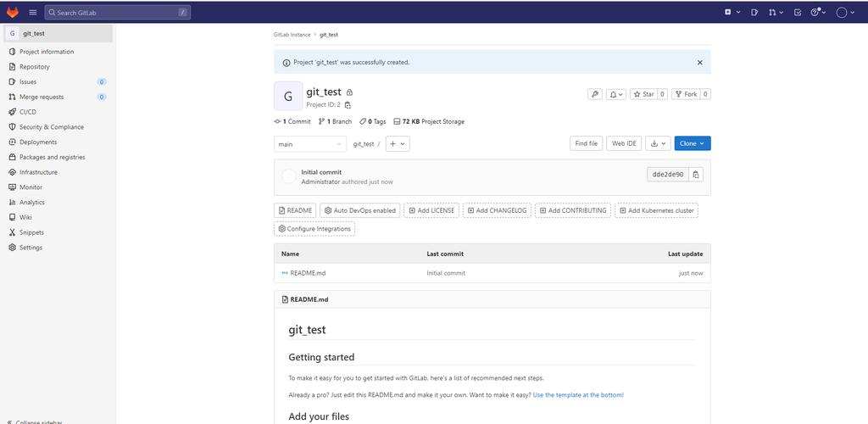Open Snippets in sidebar
The width and height of the screenshot is (868, 424).
point(31,232)
